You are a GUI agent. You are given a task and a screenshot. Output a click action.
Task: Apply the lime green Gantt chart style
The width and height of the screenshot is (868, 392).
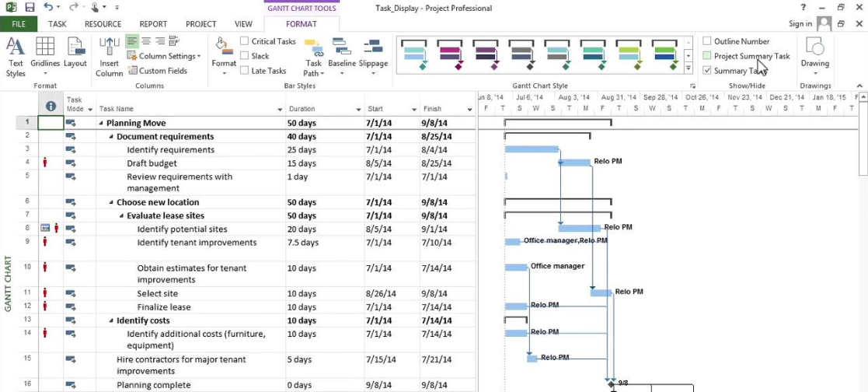(629, 54)
